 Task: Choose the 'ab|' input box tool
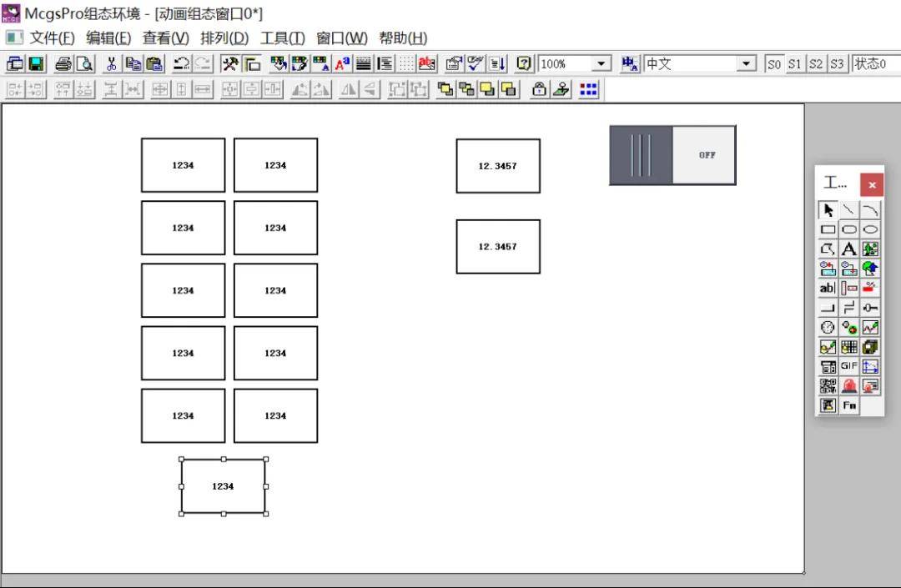click(x=828, y=288)
